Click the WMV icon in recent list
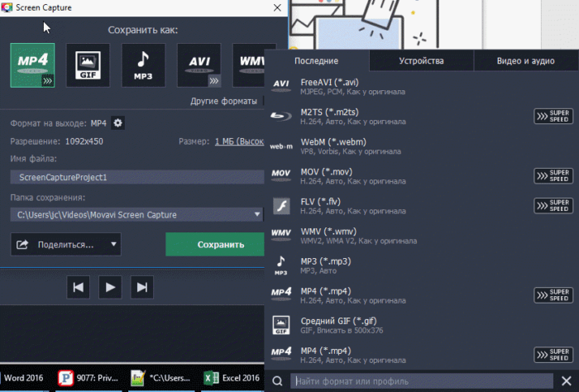 pyautogui.click(x=281, y=234)
